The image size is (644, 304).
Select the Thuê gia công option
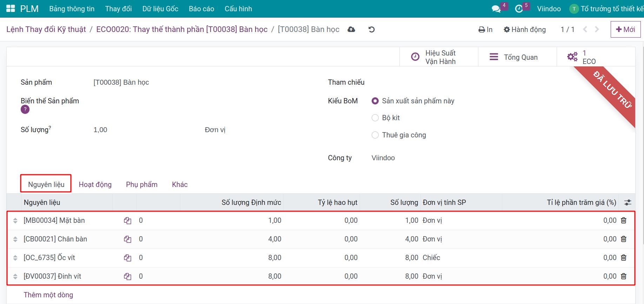375,135
